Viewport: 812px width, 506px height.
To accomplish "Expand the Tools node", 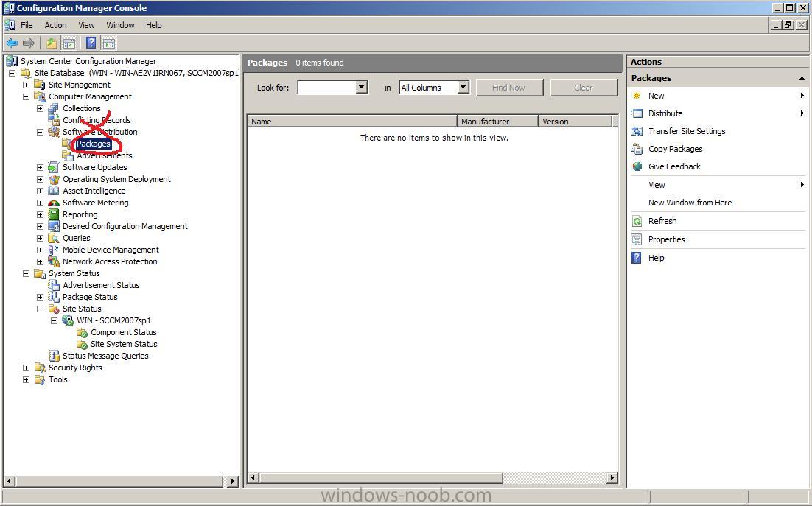I will point(26,379).
